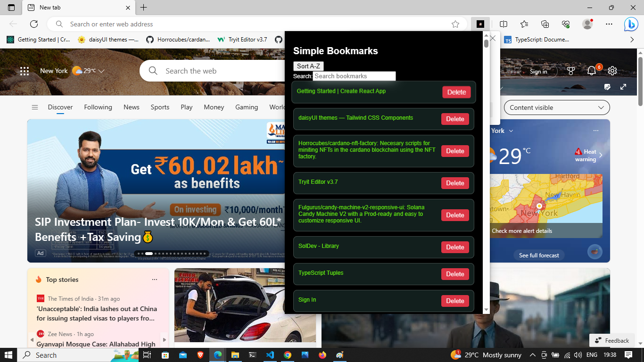This screenshot has height=362, width=644.
Task: Add this page to favorites star
Action: point(455,24)
